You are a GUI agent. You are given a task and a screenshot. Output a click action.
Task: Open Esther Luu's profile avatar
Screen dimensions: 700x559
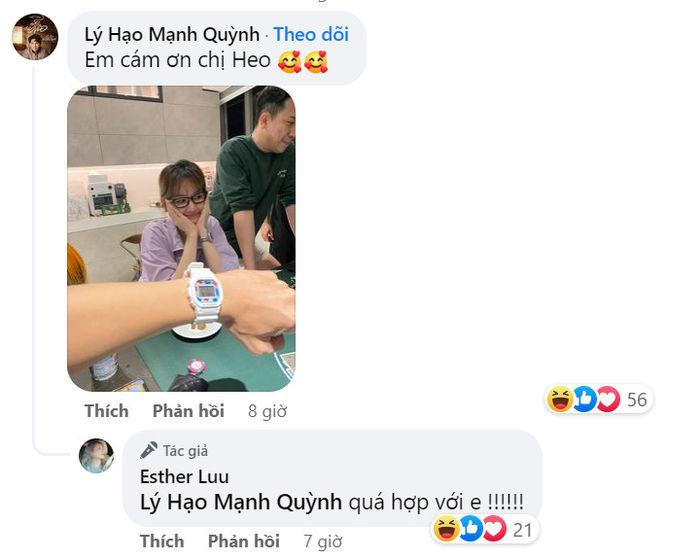(x=96, y=455)
